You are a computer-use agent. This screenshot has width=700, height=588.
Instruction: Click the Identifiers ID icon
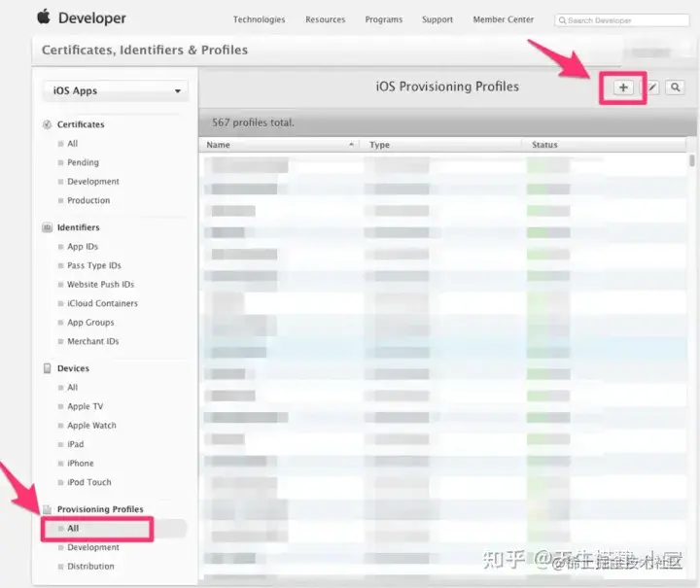pyautogui.click(x=47, y=227)
